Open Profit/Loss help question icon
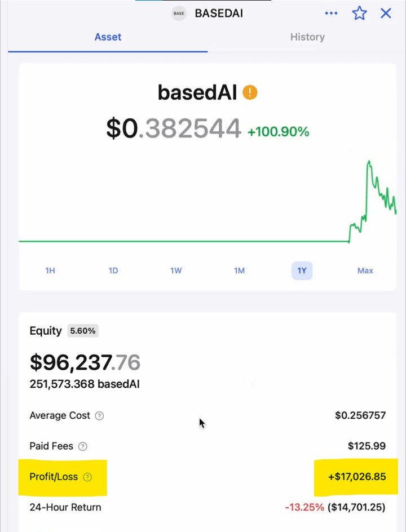 click(87, 477)
